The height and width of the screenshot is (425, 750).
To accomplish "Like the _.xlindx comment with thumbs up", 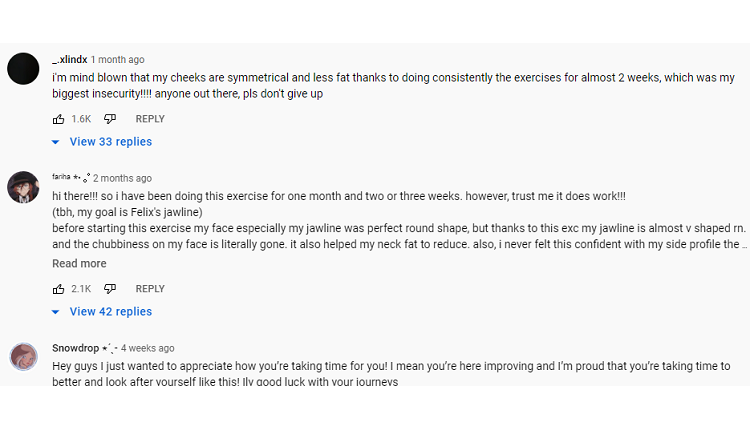I will coord(58,119).
